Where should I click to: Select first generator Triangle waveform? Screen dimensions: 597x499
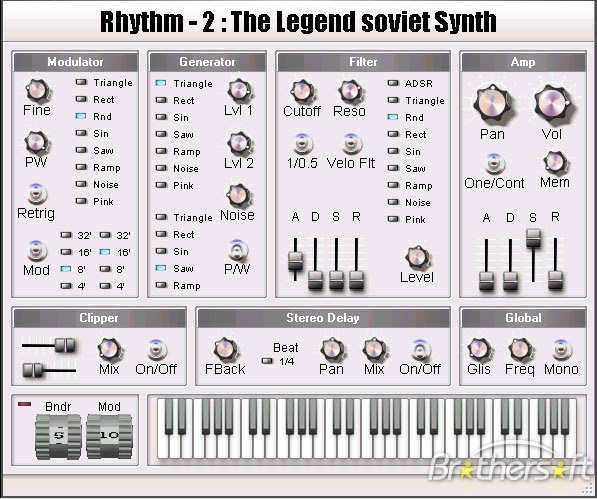(161, 83)
